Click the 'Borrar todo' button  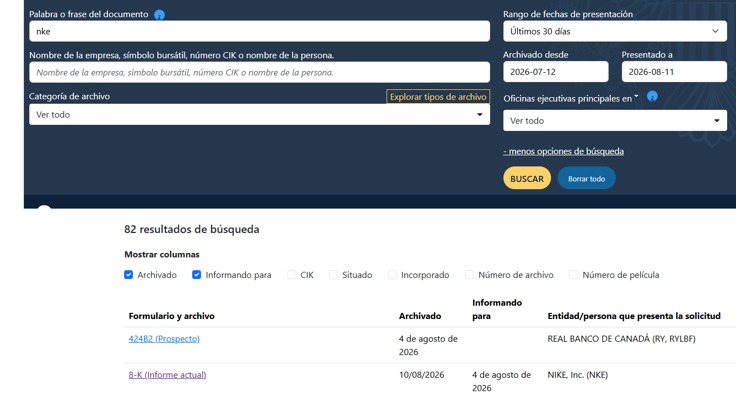[586, 178]
